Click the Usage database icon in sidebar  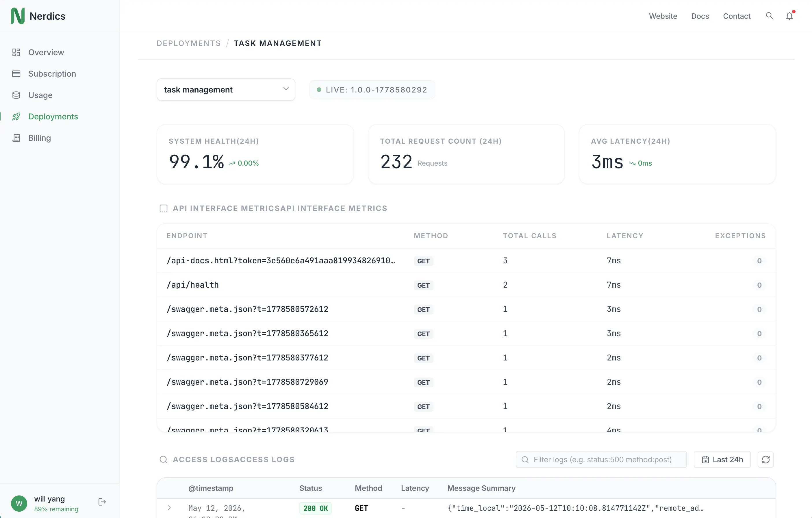tap(16, 95)
